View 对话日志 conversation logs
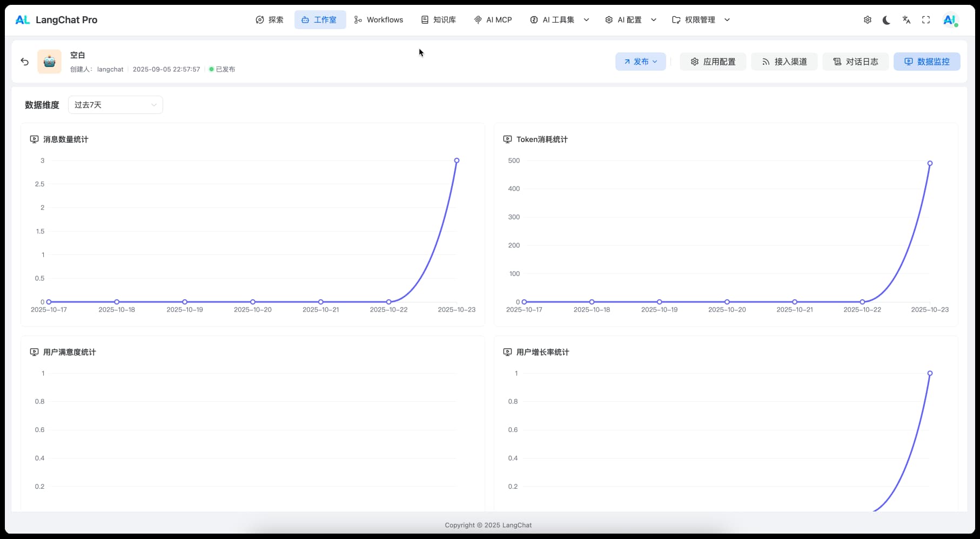The image size is (980, 539). click(855, 62)
